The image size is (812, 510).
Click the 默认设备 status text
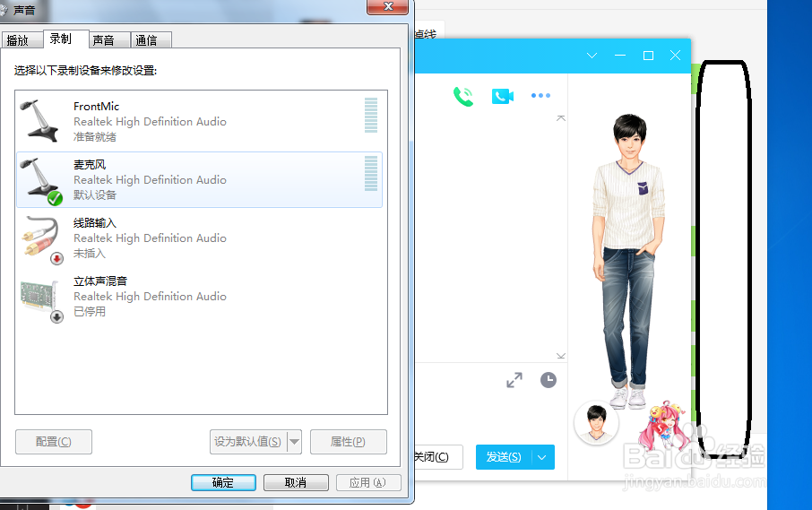click(95, 194)
